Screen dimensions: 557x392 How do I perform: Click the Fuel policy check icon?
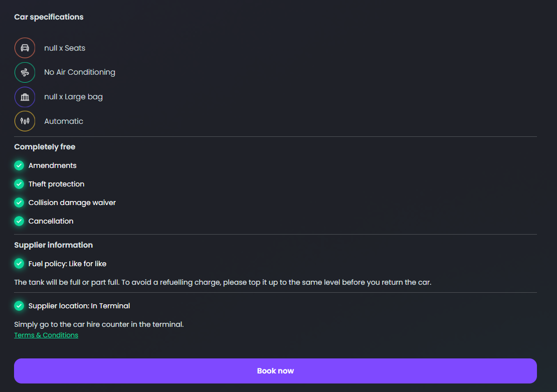(x=19, y=264)
